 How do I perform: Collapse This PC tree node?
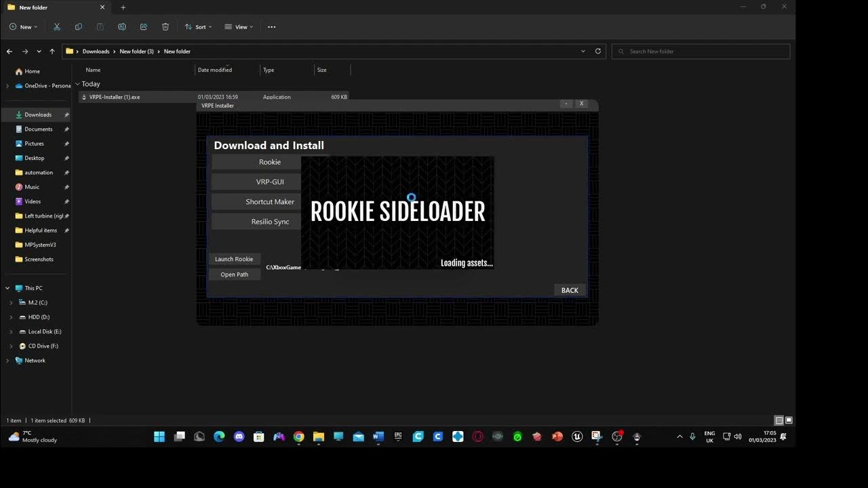click(7, 288)
